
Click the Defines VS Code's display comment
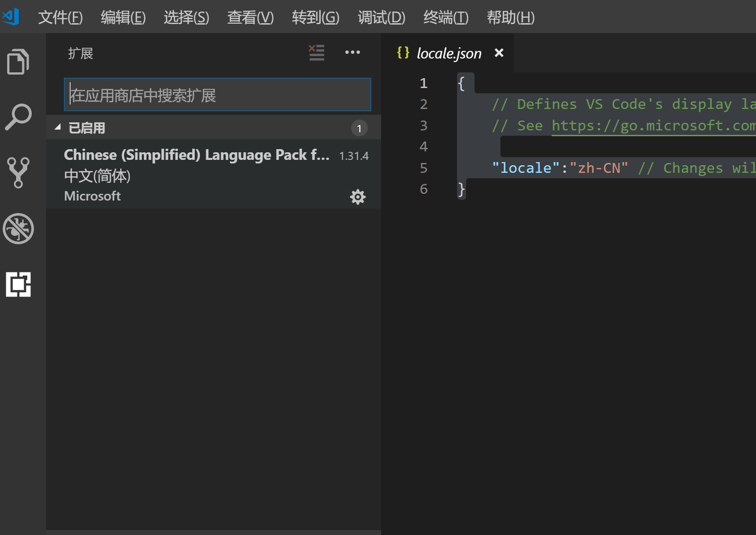(x=624, y=104)
